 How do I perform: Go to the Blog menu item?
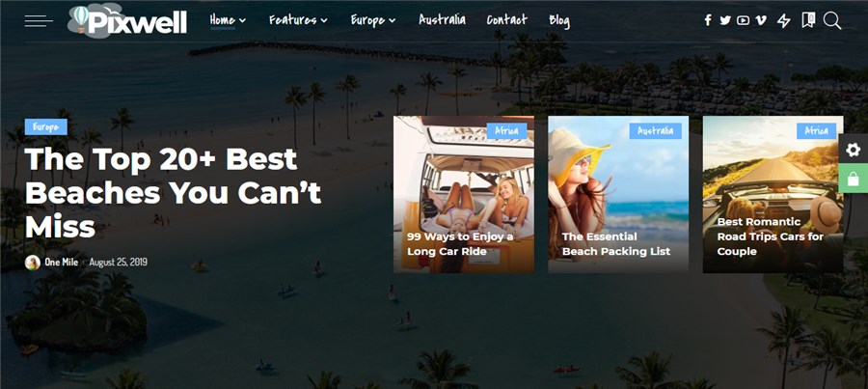point(559,20)
